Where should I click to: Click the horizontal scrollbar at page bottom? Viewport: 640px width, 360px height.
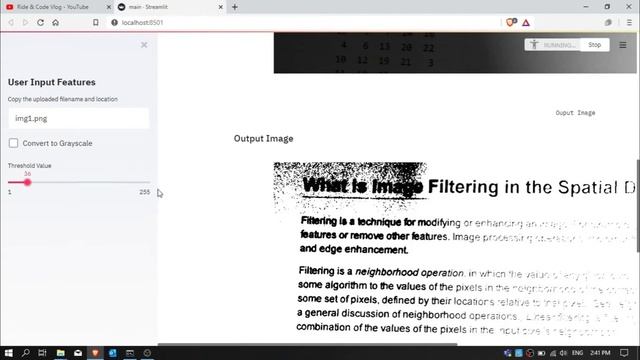click(307, 344)
